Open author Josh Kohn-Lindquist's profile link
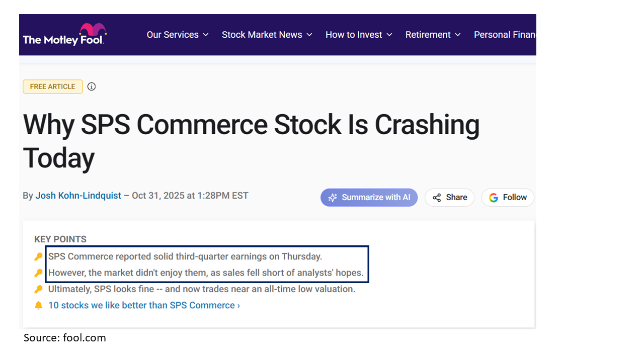This screenshot has width=644, height=362. click(78, 196)
